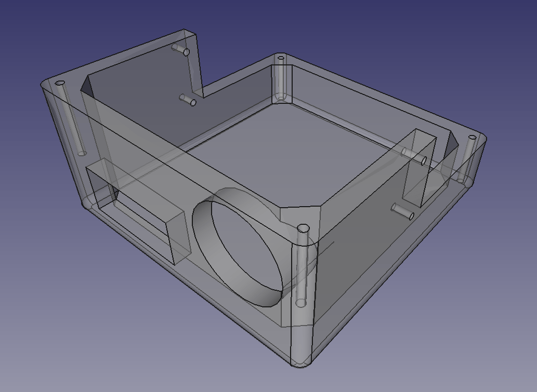Pick the screw hole atop the front corner post
Image resolution: width=537 pixels, height=392 pixels.
coord(303,228)
